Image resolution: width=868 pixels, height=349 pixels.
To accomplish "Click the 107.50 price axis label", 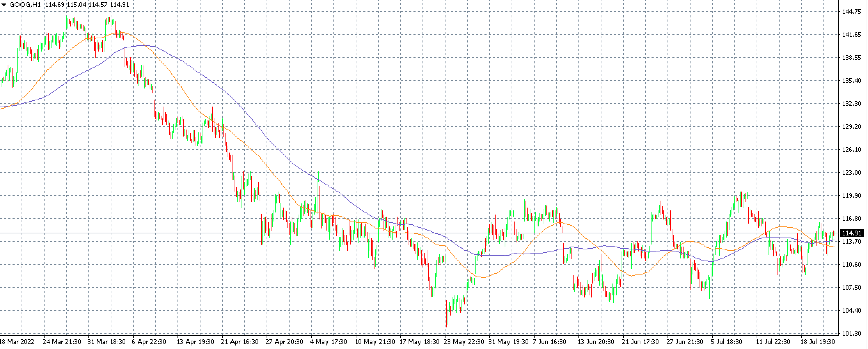I will click(x=852, y=287).
